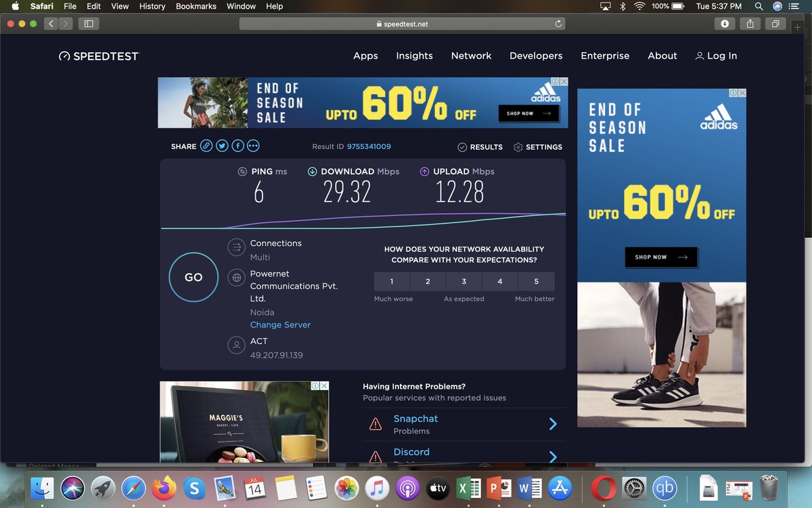Open Wi-Fi status menu
The height and width of the screenshot is (508, 812).
click(639, 6)
